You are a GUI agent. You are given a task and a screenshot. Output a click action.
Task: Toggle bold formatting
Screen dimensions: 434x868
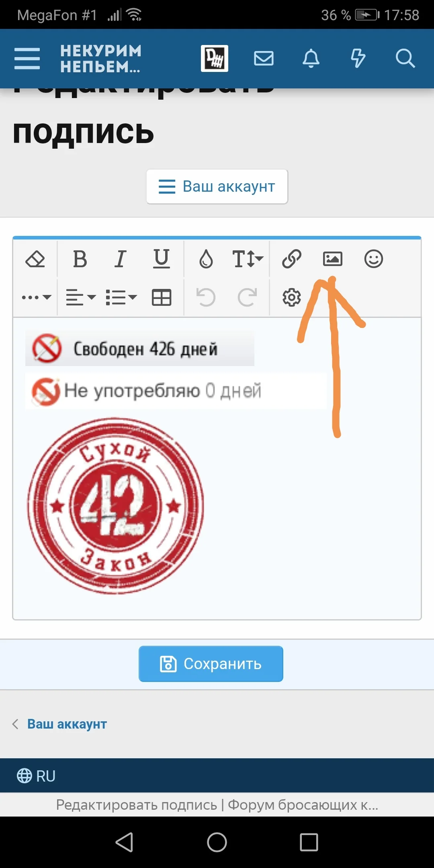[80, 259]
